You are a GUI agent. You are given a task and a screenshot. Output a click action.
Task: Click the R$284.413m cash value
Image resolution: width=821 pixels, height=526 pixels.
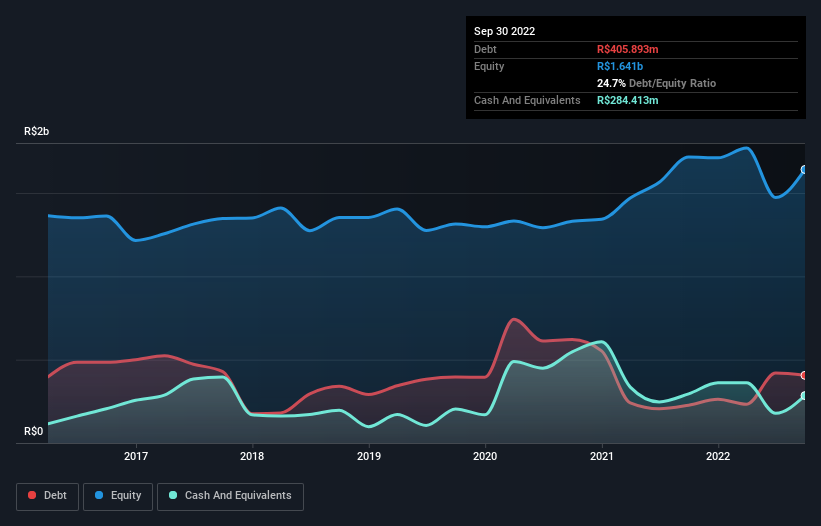[x=627, y=100]
